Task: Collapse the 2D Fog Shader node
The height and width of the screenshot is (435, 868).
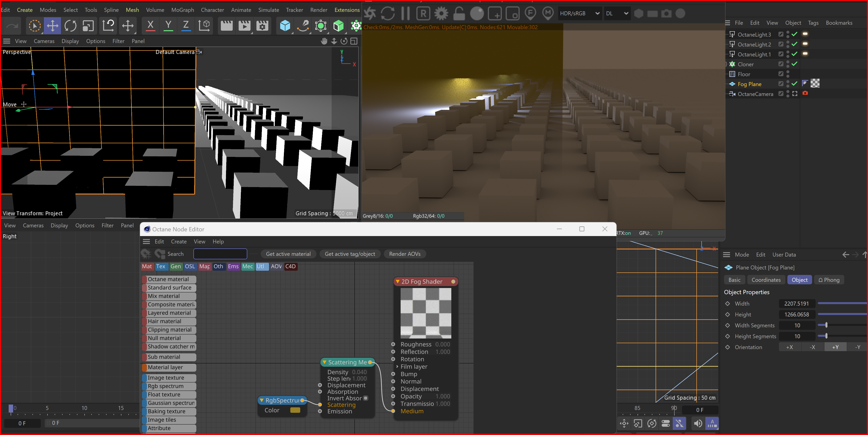Action: pos(398,282)
